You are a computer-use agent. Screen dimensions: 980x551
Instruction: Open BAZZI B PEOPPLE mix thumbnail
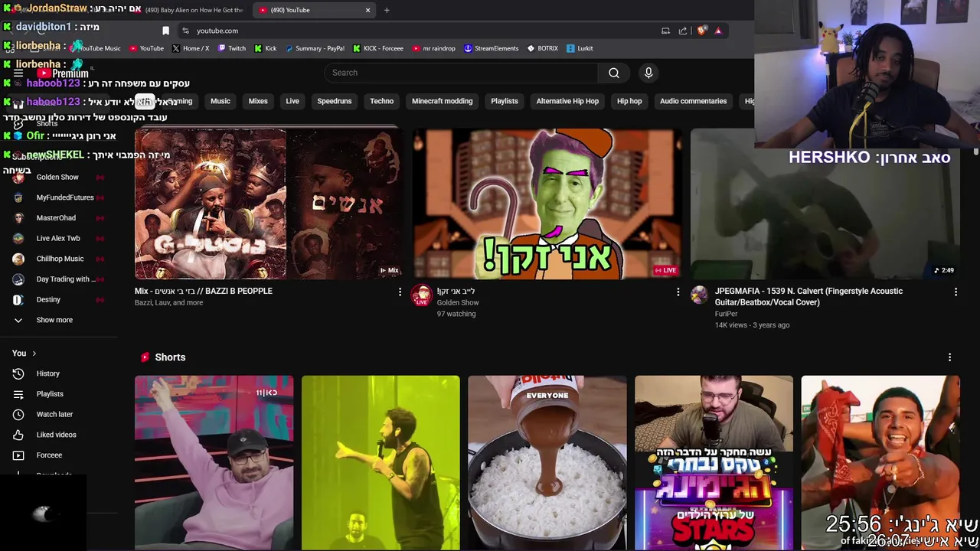point(269,204)
